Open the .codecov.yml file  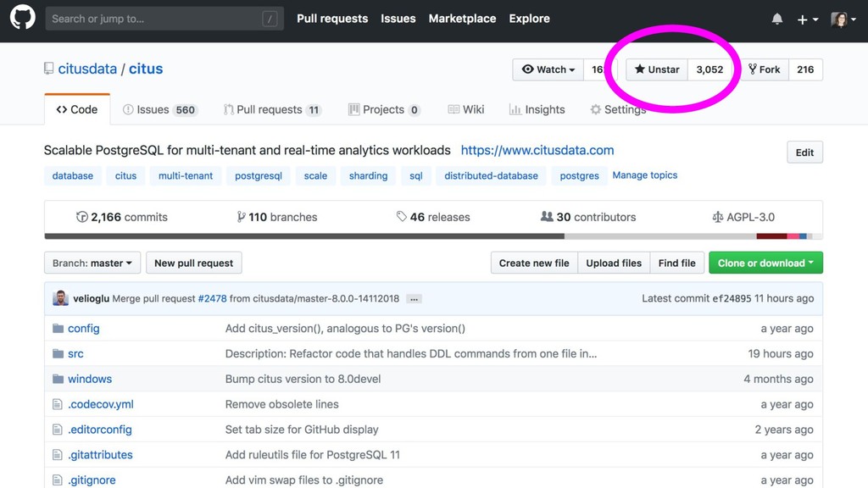(x=101, y=404)
